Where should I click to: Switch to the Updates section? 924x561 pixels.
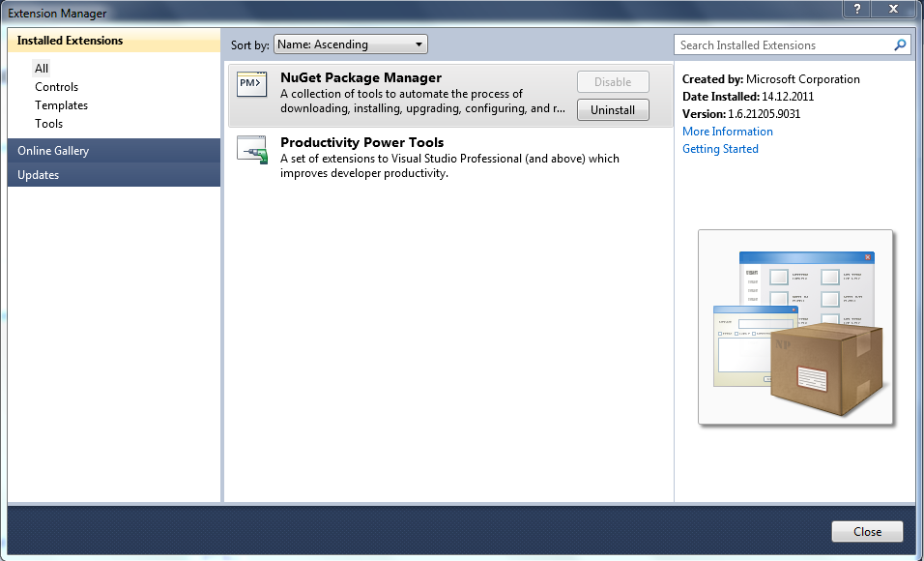(114, 175)
